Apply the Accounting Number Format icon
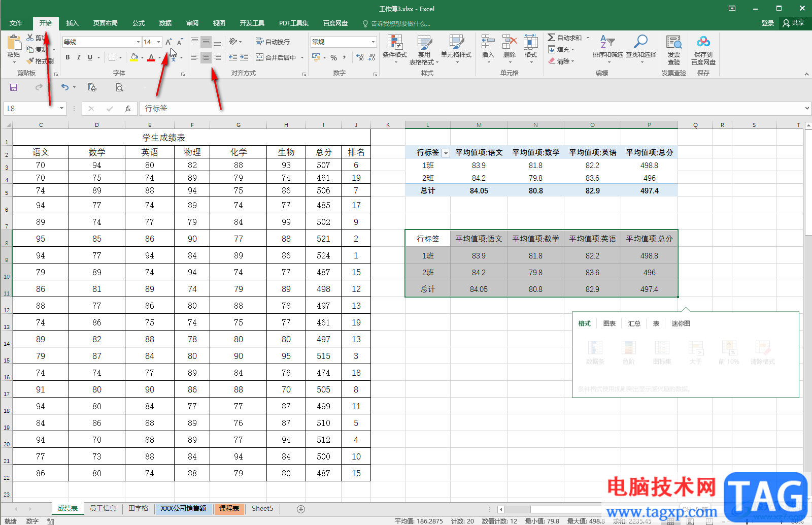This screenshot has width=812, height=525. click(316, 57)
